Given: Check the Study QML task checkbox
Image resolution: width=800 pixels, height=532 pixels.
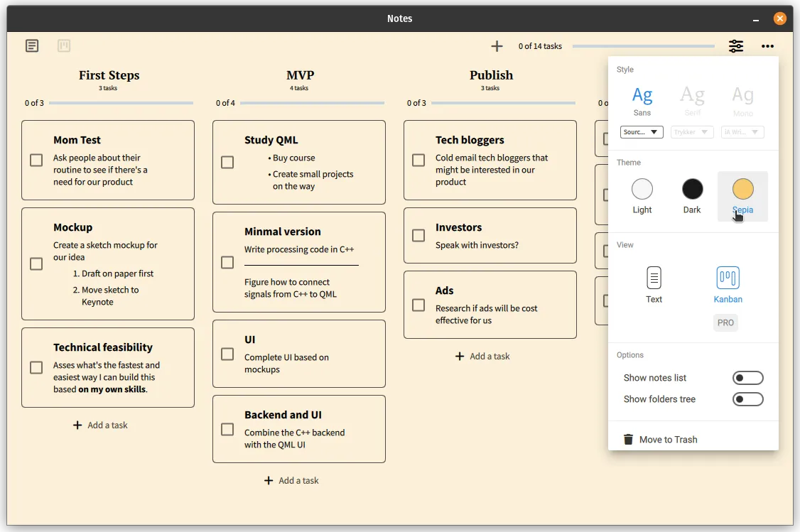Looking at the screenshot, I should point(227,163).
